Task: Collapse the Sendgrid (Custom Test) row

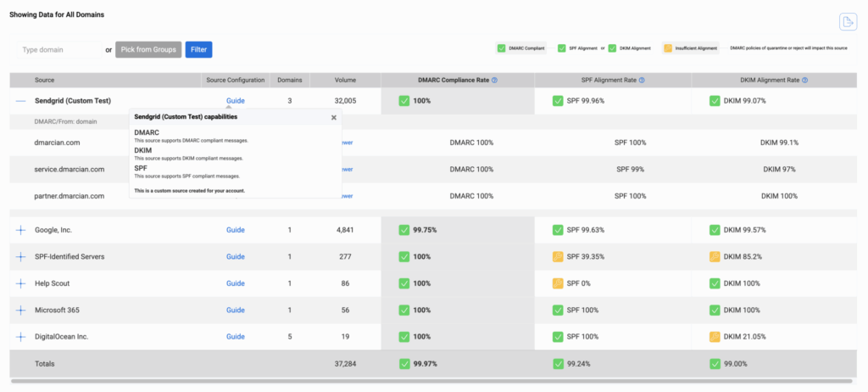Action: 20,102
